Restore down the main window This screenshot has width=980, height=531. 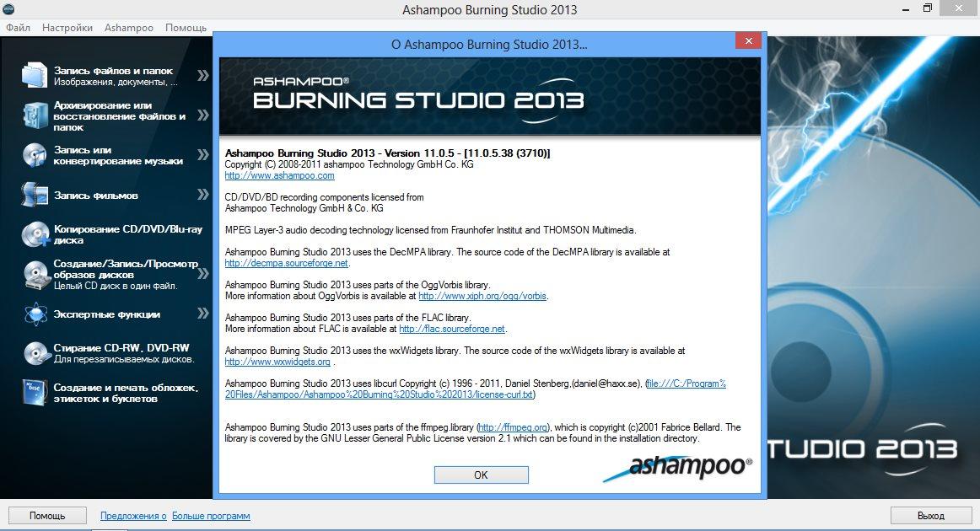click(x=928, y=8)
